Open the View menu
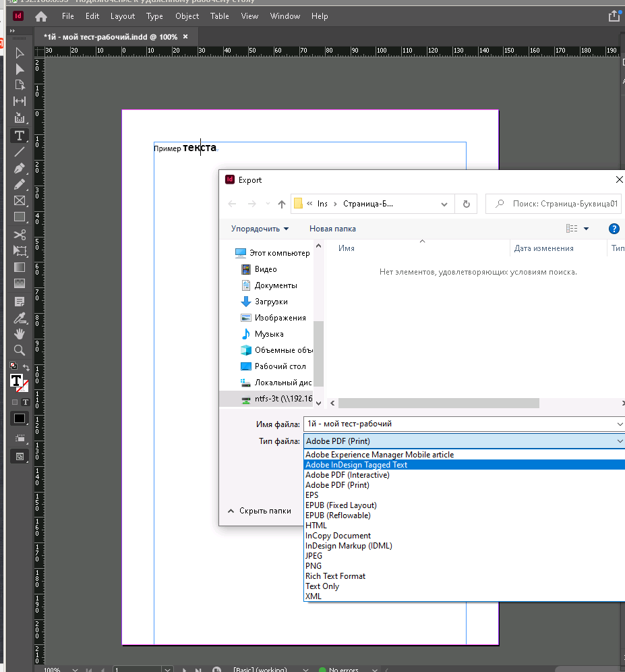Screen dimensions: 625x672 pyautogui.click(x=249, y=16)
